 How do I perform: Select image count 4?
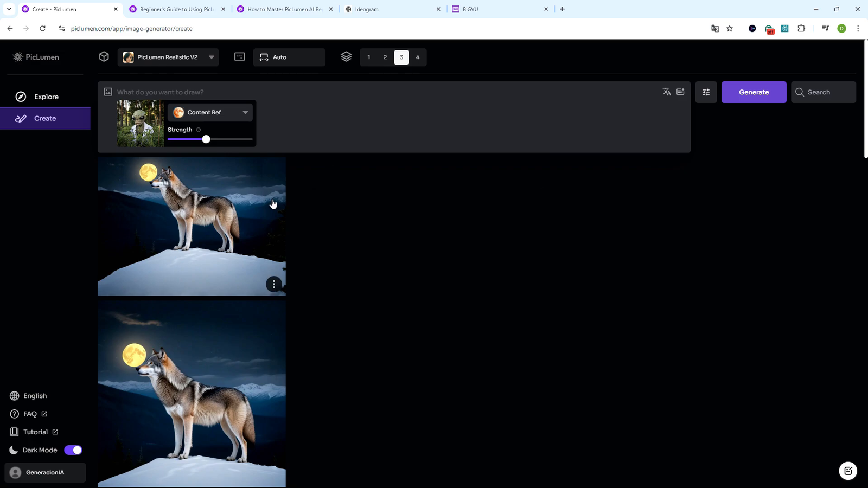(x=418, y=57)
